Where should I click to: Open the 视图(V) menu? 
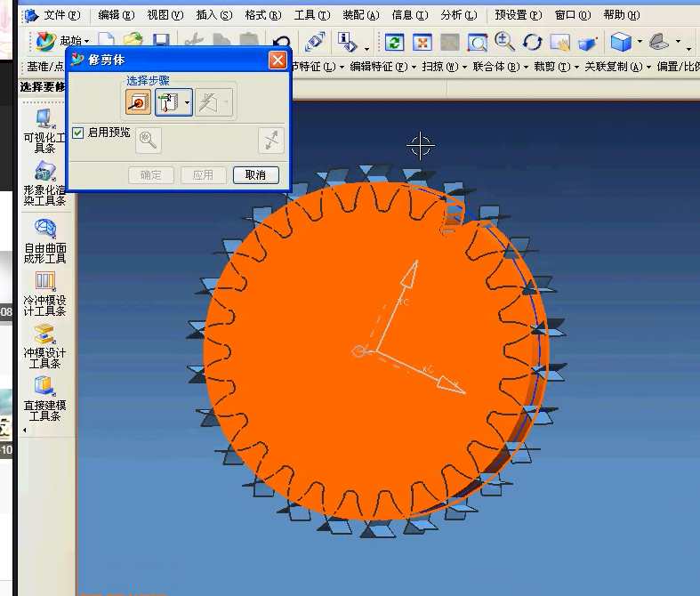click(165, 15)
